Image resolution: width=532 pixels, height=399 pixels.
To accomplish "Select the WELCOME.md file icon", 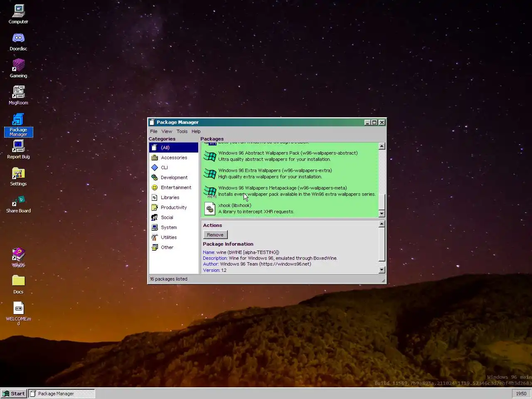I will (18, 313).
